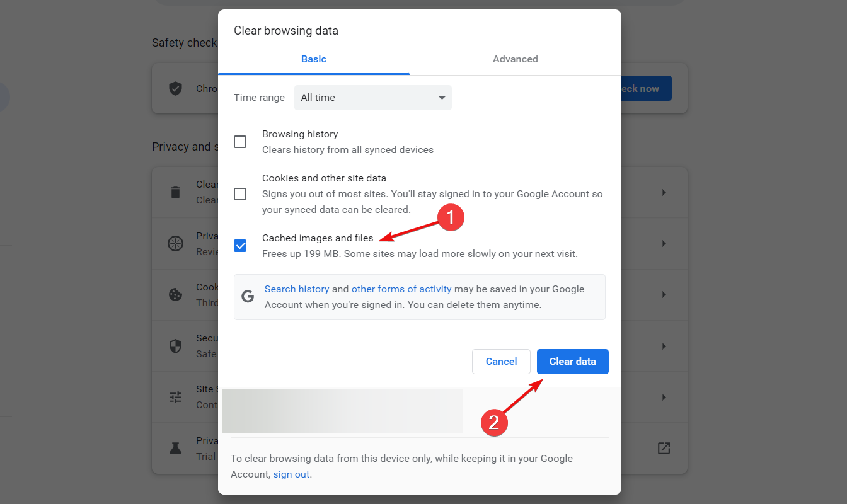Expand the Clear browsing data row arrow
Viewport: 847px width, 504px height.
coord(664,192)
